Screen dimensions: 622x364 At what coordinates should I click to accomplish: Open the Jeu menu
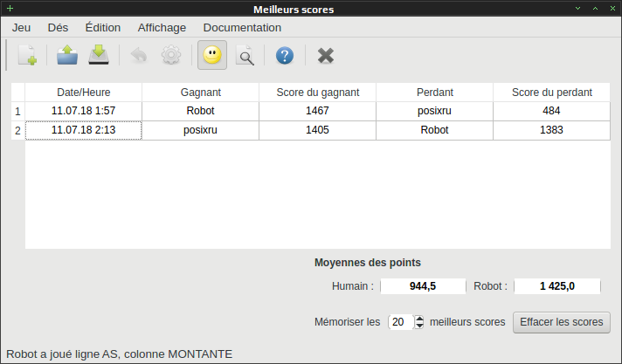pyautogui.click(x=21, y=28)
